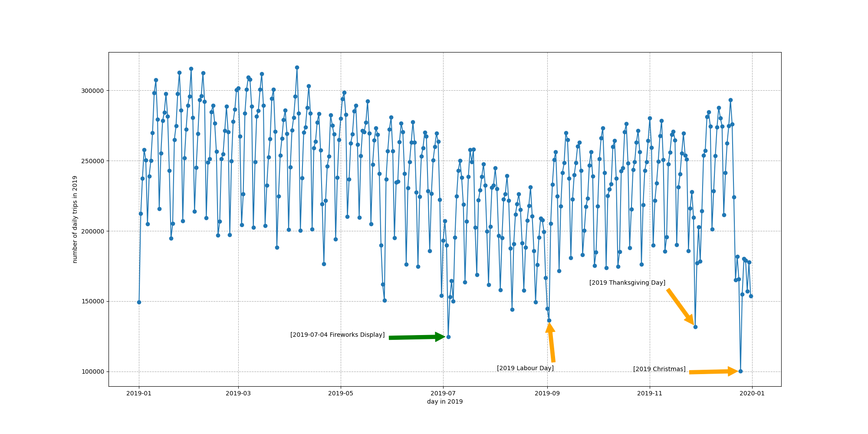Click the '[2019 Thanksgiving Day]' annotation text

coord(627,283)
